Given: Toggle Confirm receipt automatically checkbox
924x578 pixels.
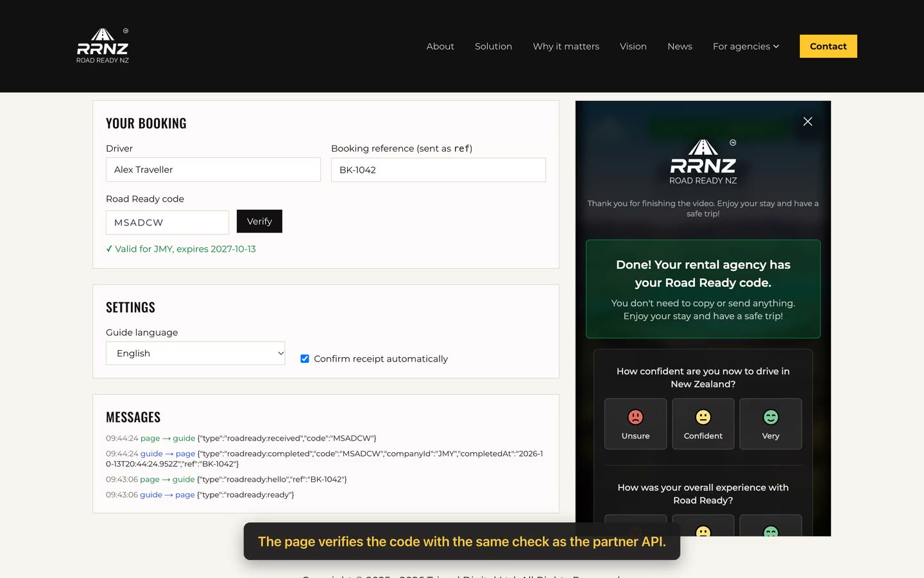Looking at the screenshot, I should click(x=305, y=358).
